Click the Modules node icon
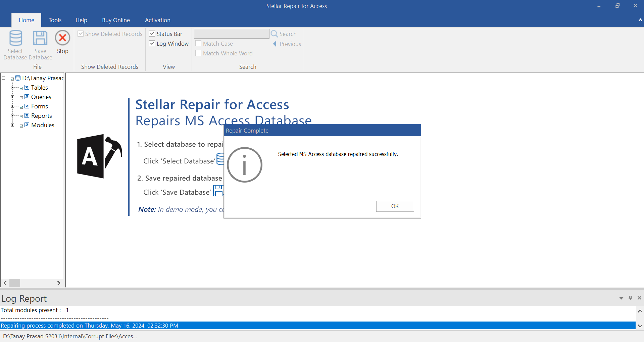This screenshot has width=644, height=342. tap(27, 125)
